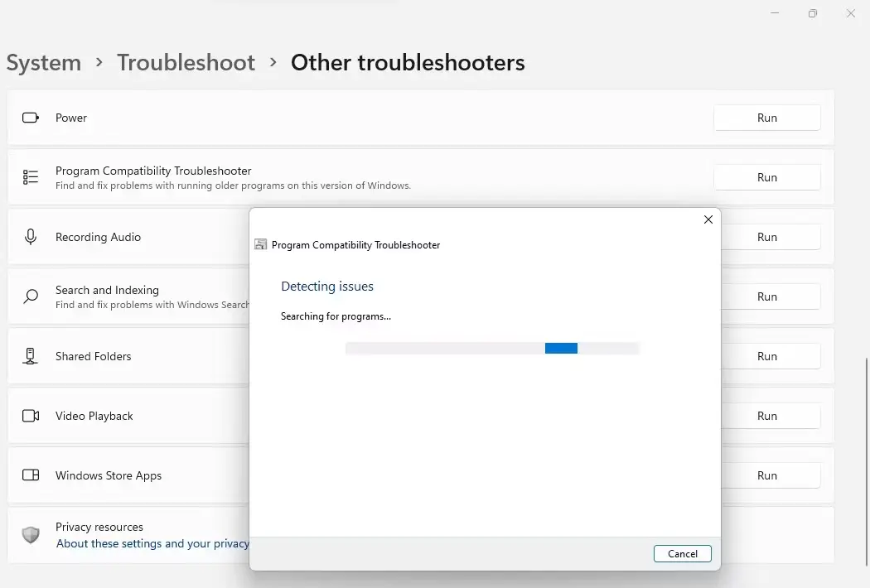870x588 pixels.
Task: Select the Recording Audio label
Action: (x=99, y=237)
